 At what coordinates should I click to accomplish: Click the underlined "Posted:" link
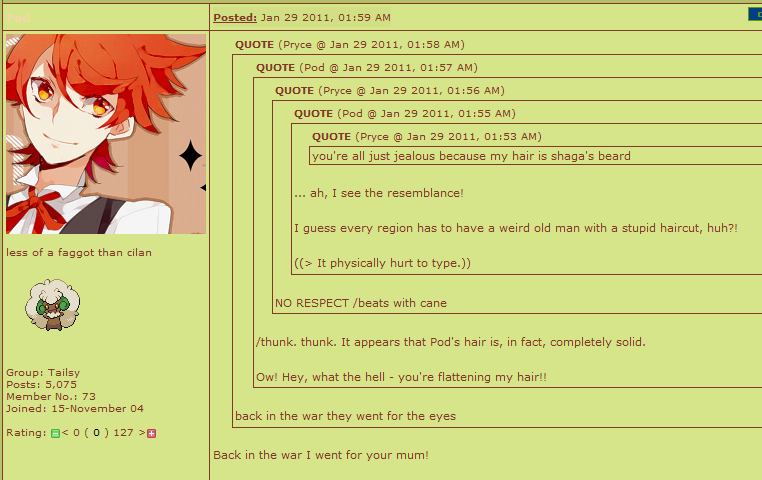tap(235, 17)
